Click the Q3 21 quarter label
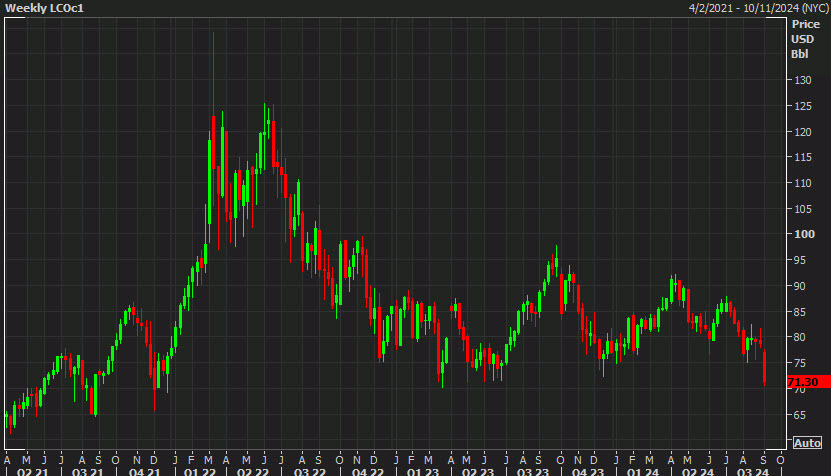Viewport: 831px width, 476px height. [x=87, y=471]
